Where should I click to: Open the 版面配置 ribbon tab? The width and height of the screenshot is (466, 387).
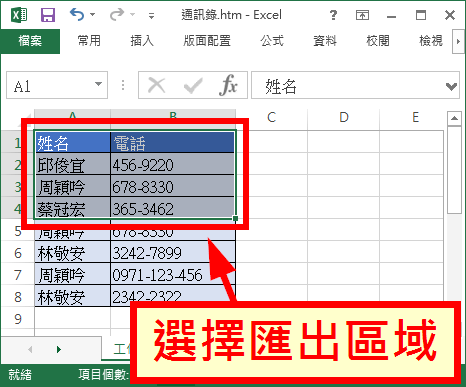click(x=207, y=41)
